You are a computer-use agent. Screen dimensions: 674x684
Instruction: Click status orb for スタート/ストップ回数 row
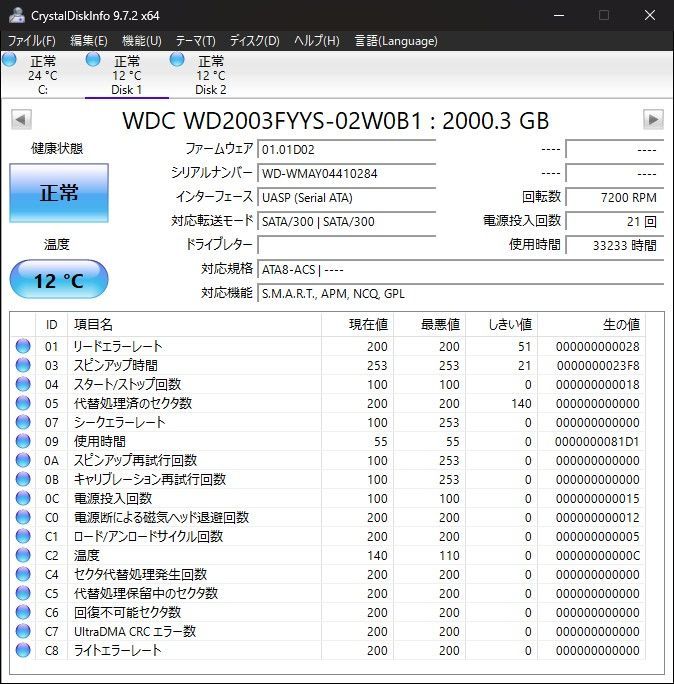23,384
